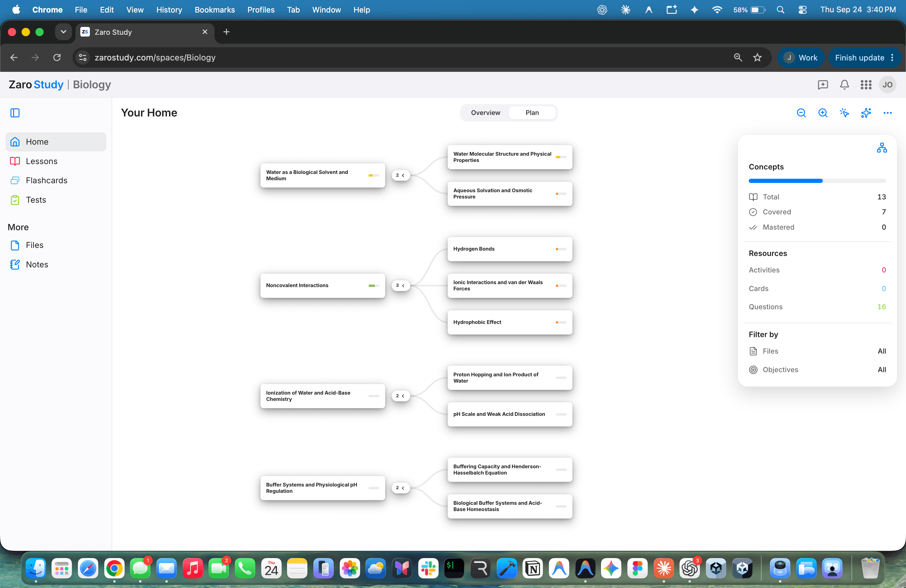
Task: Click the Concepts progress bar
Action: (x=817, y=181)
